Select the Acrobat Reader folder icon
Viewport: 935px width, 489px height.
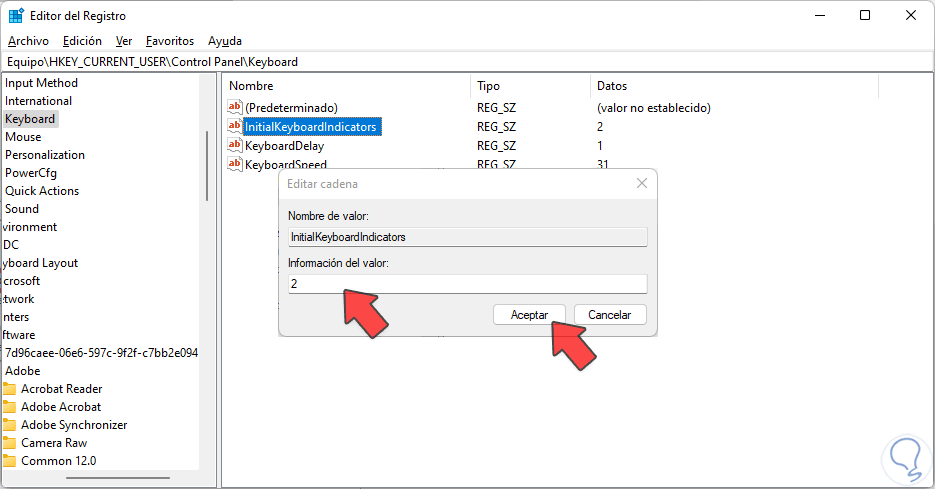tap(10, 389)
